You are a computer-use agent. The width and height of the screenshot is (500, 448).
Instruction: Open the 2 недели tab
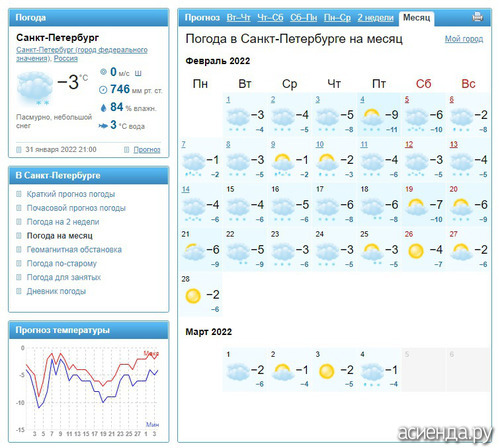point(376,18)
